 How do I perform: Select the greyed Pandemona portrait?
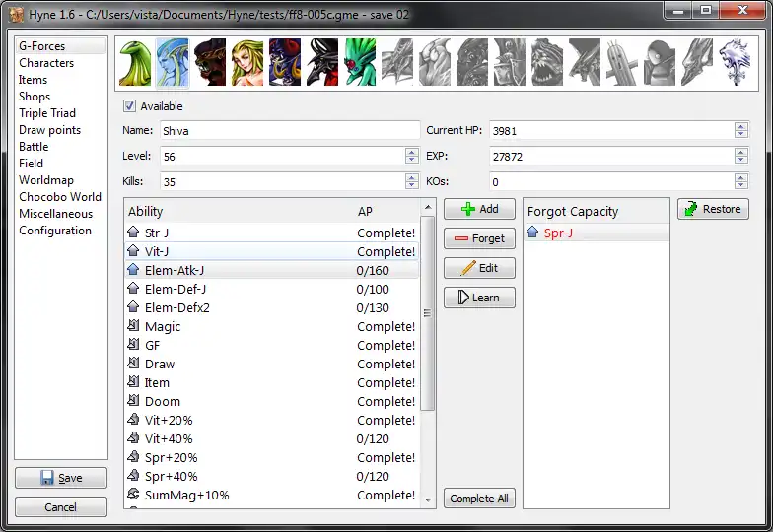435,63
